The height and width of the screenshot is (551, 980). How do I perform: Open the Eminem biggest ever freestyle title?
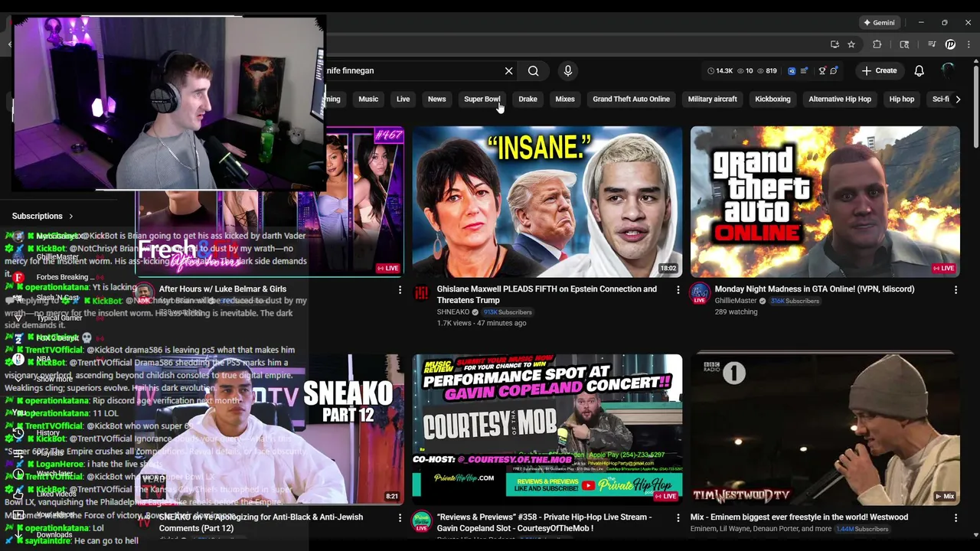[x=799, y=517]
